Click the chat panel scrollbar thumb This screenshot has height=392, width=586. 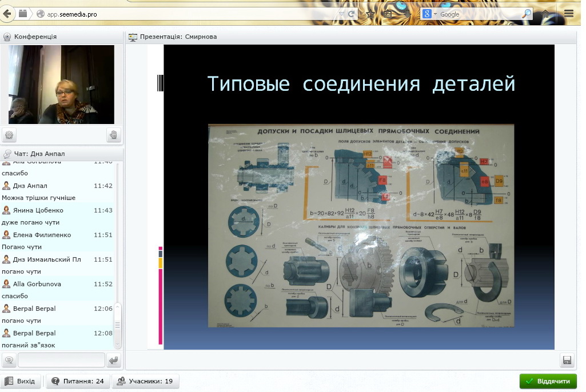tap(118, 325)
